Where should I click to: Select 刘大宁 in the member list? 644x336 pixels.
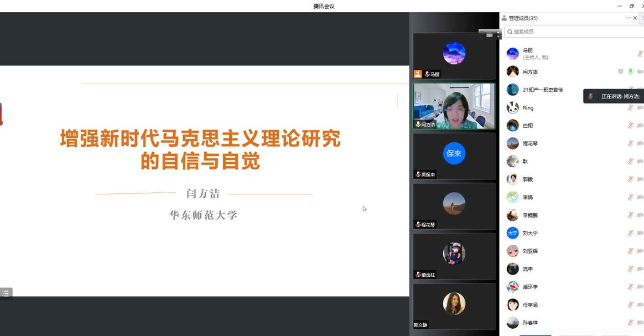(530, 233)
